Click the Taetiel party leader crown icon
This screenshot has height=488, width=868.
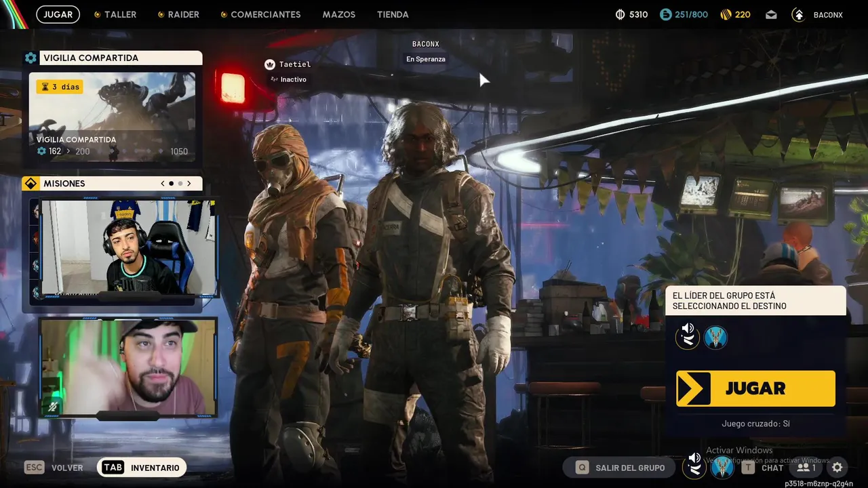click(270, 64)
